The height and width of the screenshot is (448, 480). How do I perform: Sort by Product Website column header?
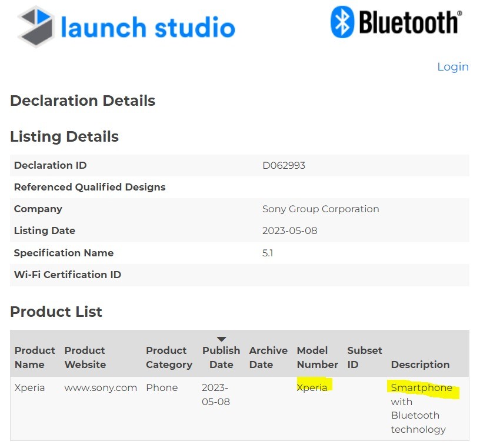click(x=85, y=357)
